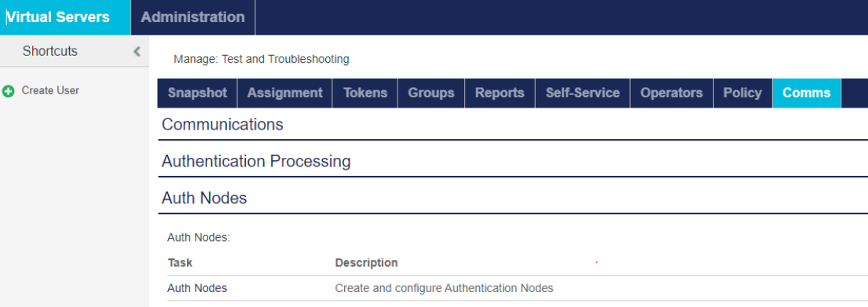Open the Virtual Servers tab
Screen dimensions: 868x307
64,17
